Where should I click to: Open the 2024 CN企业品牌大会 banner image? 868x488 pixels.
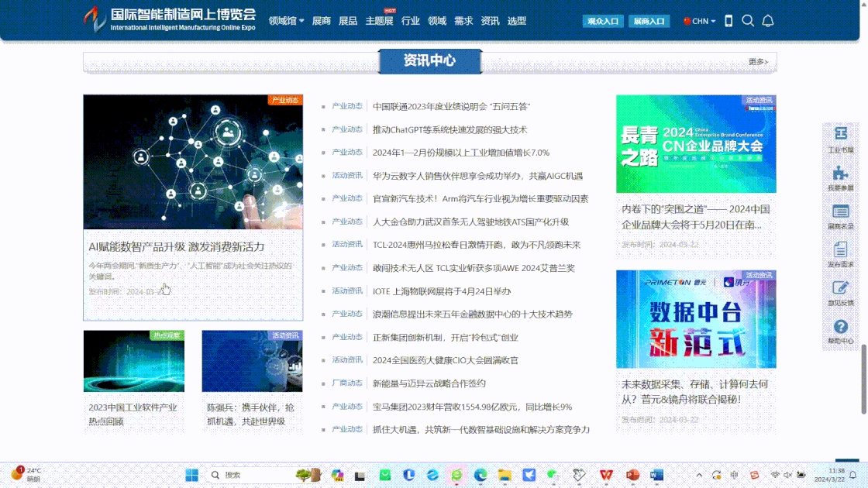[696, 144]
